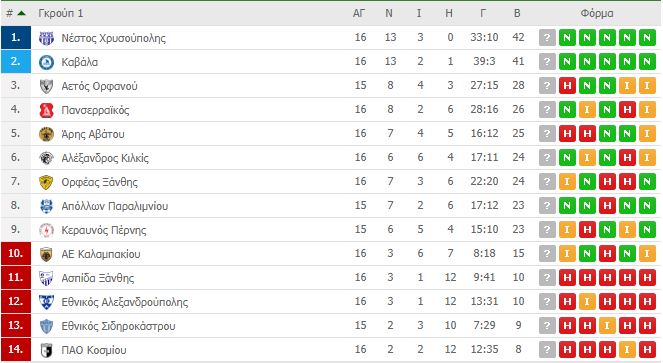Viewport: 663px width, 363px height.
Task: Select Αετός Ορφανού eagle crest
Action: pos(46,86)
